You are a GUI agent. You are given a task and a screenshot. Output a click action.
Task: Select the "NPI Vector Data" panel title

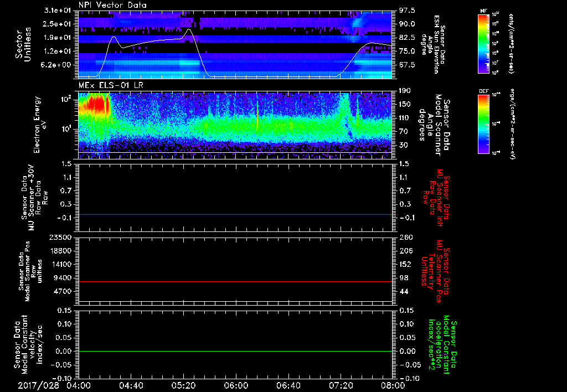click(112, 5)
